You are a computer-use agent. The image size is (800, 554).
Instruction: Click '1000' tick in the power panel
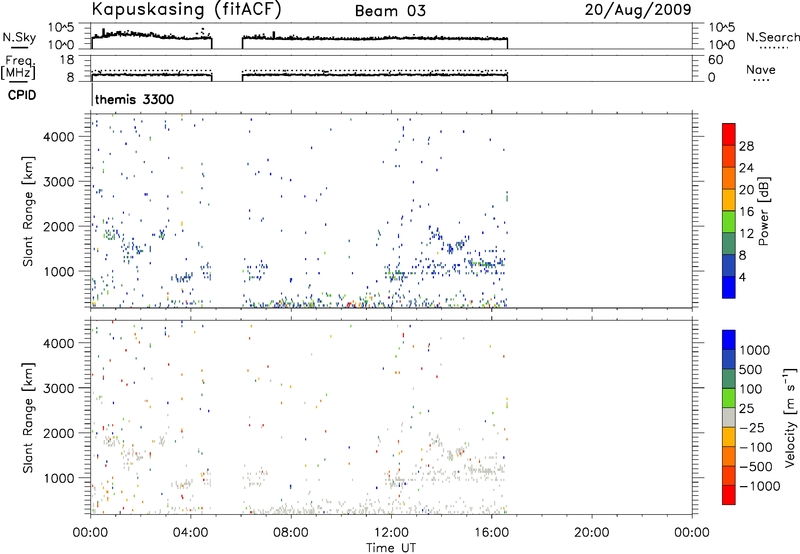59,271
